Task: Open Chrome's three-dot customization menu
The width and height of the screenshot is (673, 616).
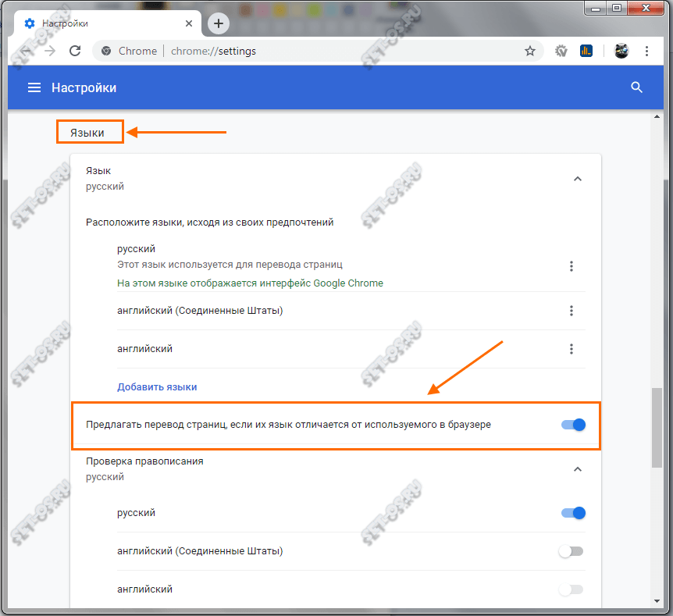Action: pyautogui.click(x=646, y=50)
